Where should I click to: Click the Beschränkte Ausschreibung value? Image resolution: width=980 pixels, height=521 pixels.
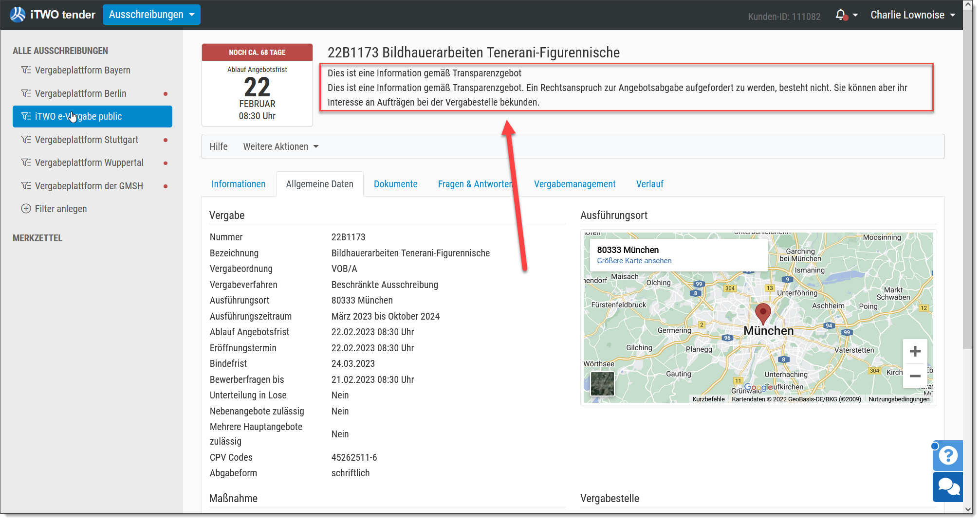click(385, 285)
